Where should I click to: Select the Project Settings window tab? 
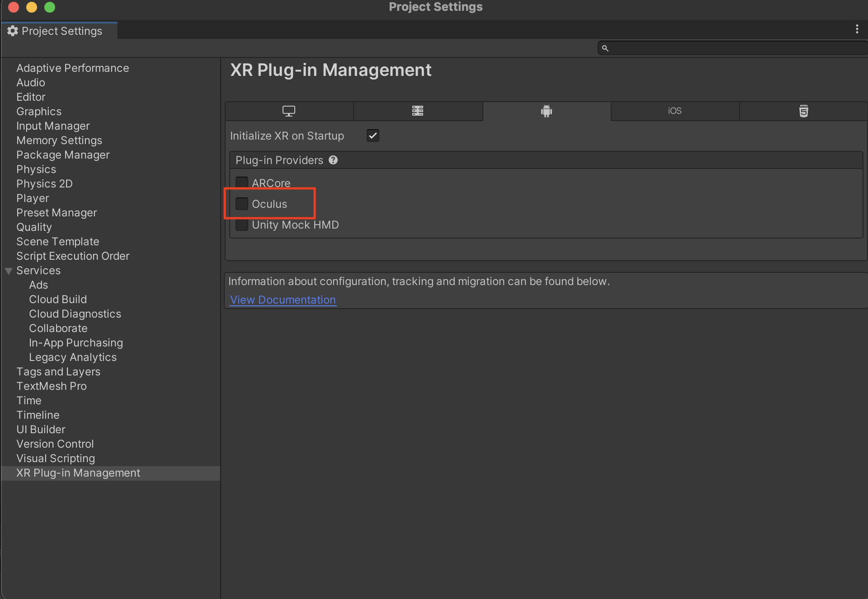click(x=61, y=31)
